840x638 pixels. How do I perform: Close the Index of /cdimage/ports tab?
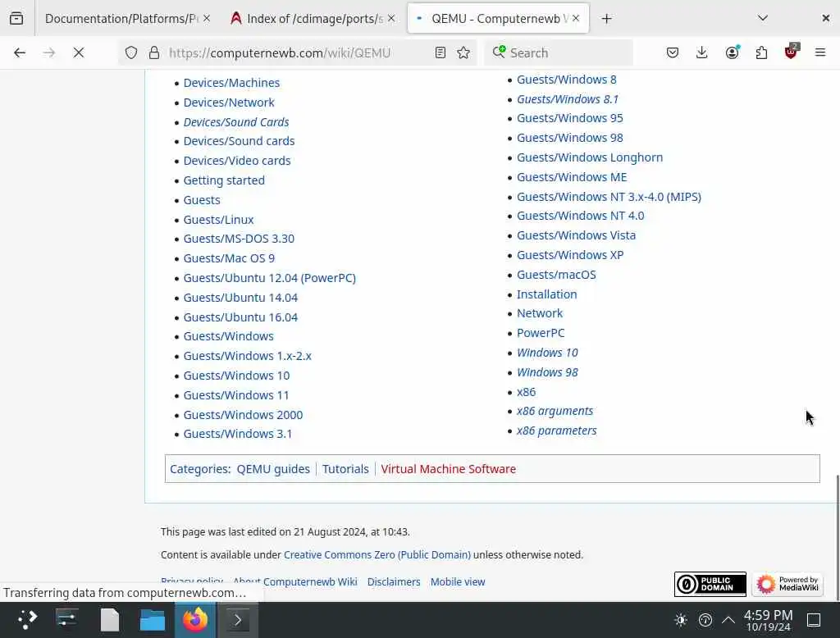tap(391, 18)
